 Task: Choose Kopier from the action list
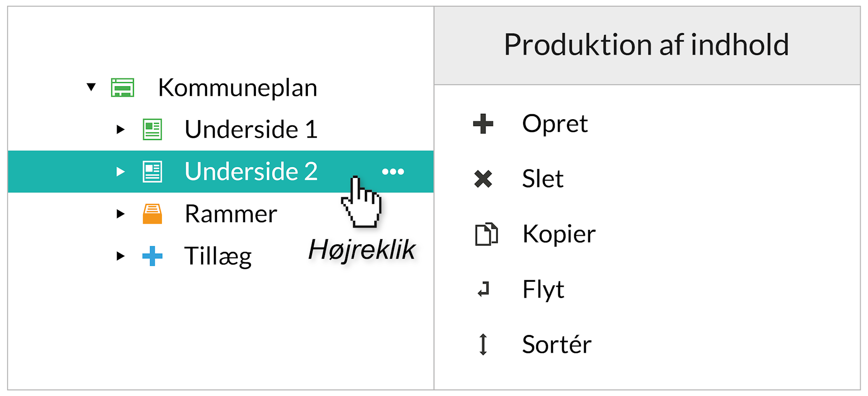click(x=559, y=234)
